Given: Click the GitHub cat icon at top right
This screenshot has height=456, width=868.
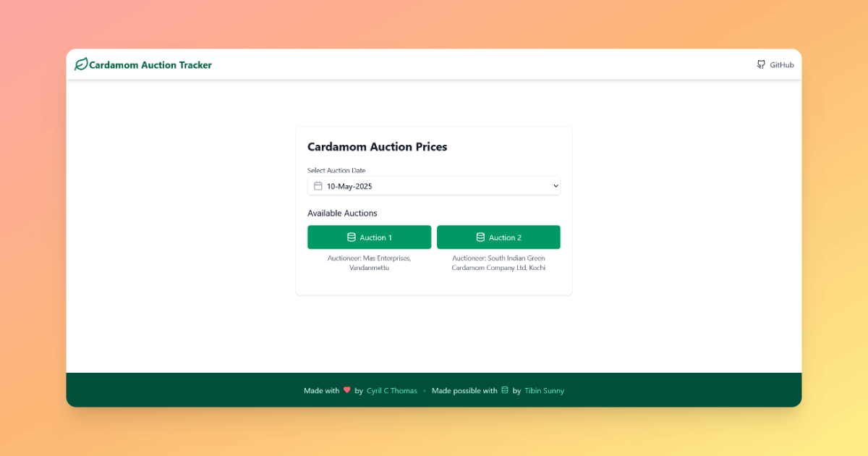Looking at the screenshot, I should point(760,64).
